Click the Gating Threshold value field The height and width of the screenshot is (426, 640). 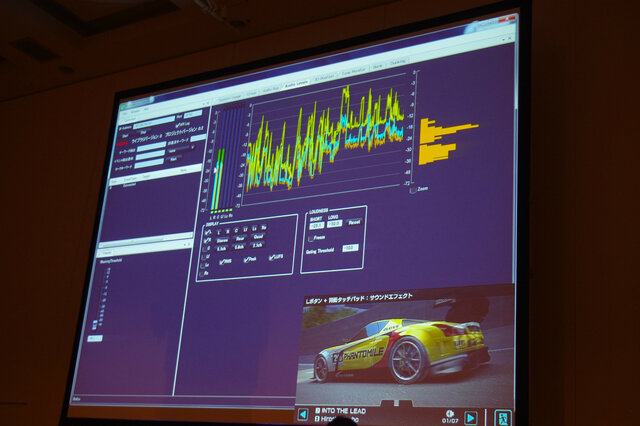349,248
